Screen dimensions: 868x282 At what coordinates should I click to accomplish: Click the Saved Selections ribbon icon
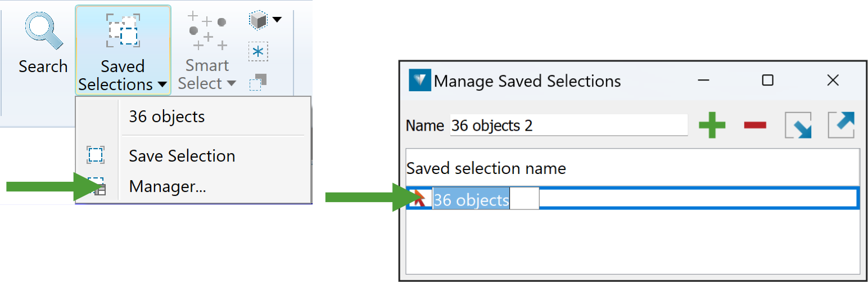(123, 30)
